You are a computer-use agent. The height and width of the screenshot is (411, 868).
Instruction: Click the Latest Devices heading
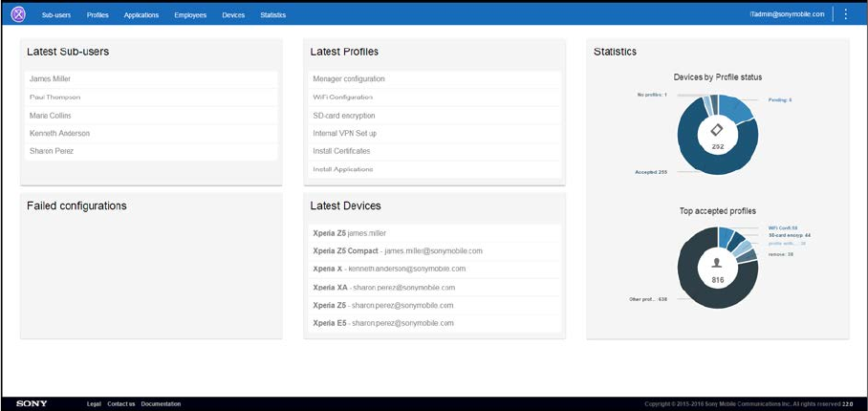click(345, 205)
